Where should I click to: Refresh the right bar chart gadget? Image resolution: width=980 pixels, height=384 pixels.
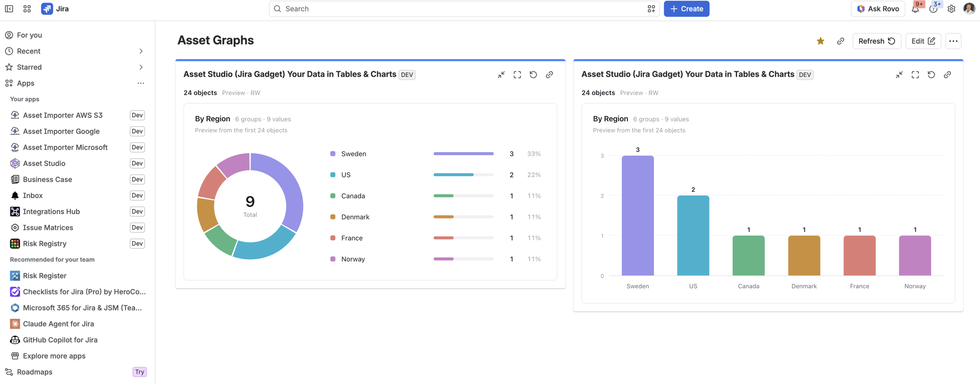pos(931,75)
